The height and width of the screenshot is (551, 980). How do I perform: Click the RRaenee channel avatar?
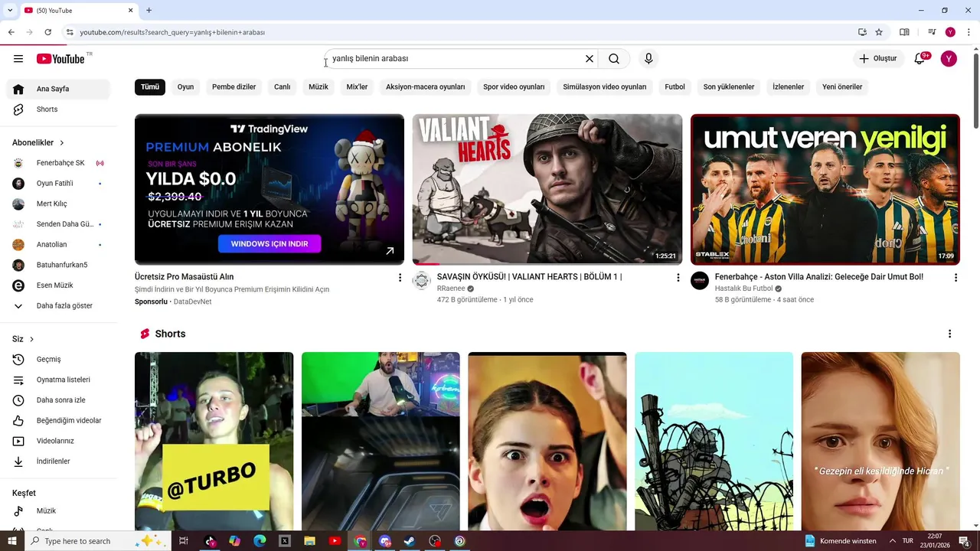(422, 281)
